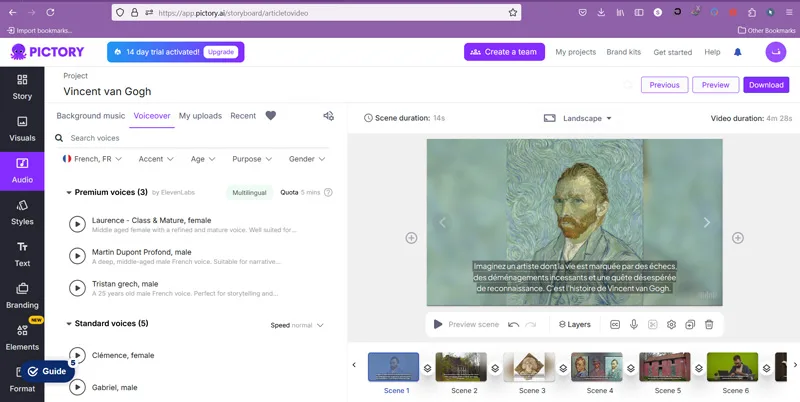This screenshot has width=800, height=402.
Task: Select the Voiceover tab
Action: [x=152, y=116]
